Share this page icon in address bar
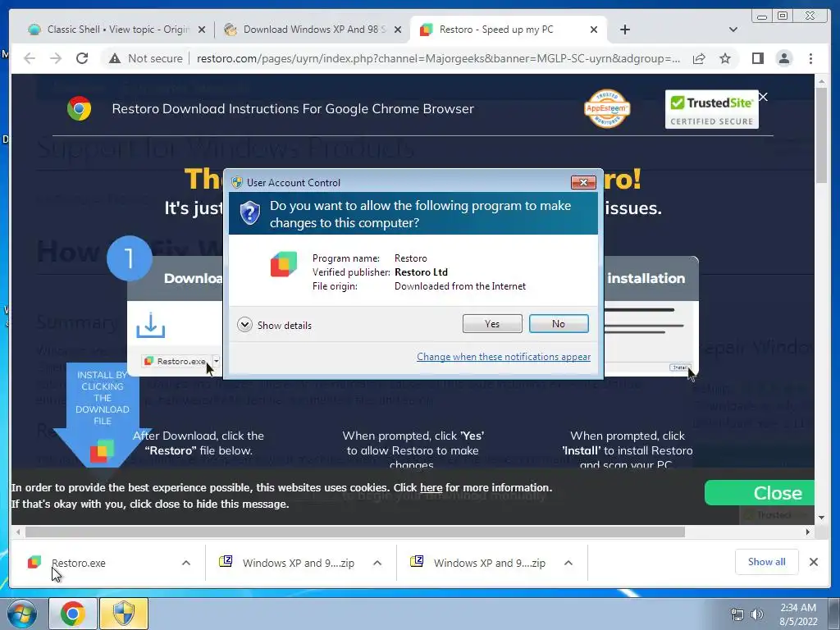Viewport: 840px width, 630px height. 699,58
